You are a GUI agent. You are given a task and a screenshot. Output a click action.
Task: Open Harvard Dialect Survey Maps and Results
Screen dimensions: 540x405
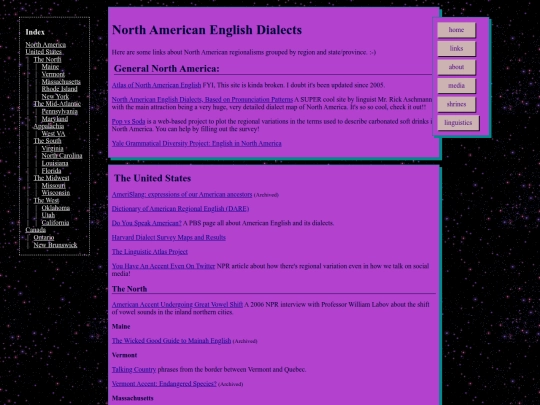tap(169, 238)
